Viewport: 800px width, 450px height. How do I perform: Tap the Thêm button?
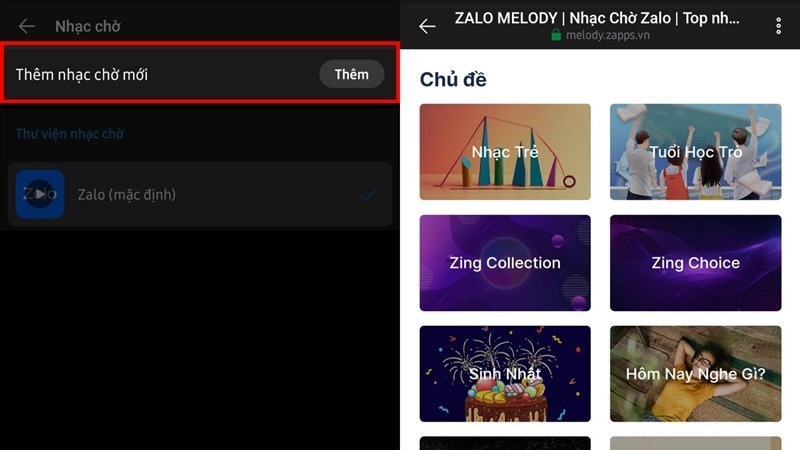click(352, 74)
